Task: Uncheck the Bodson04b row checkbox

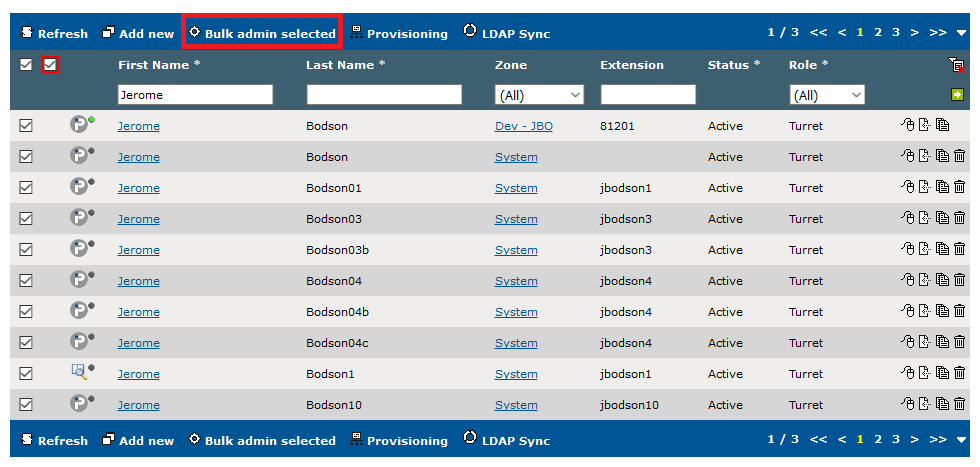Action: pyautogui.click(x=26, y=311)
